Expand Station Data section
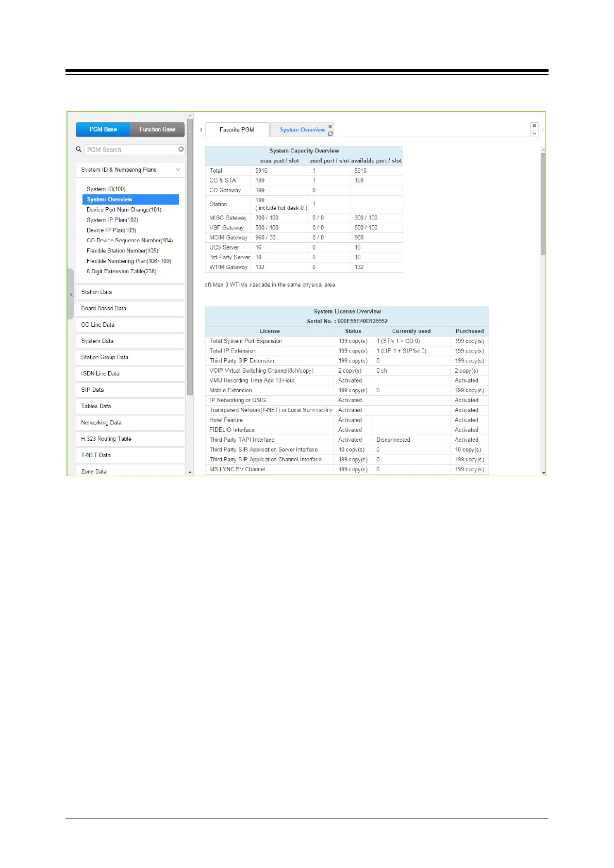Image resolution: width=614 pixels, height=868 pixels. point(130,292)
